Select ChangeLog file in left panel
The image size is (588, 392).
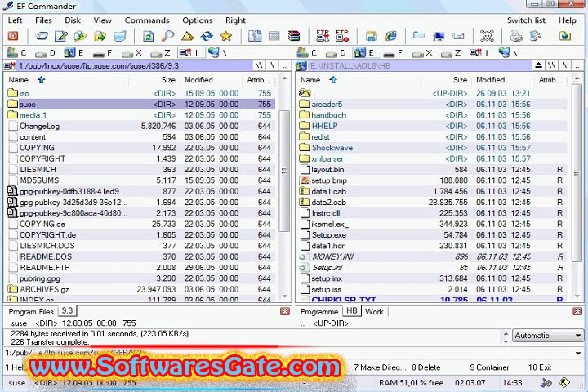click(140, 126)
